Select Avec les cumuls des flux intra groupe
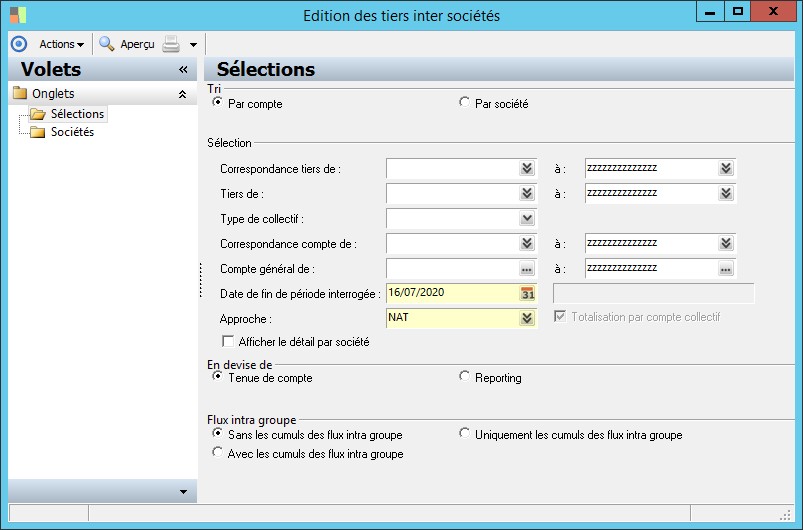This screenshot has width=803, height=530. [x=218, y=453]
